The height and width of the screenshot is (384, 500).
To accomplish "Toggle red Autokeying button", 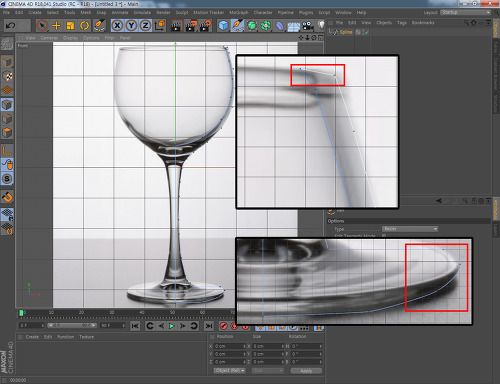I will coord(235,326).
